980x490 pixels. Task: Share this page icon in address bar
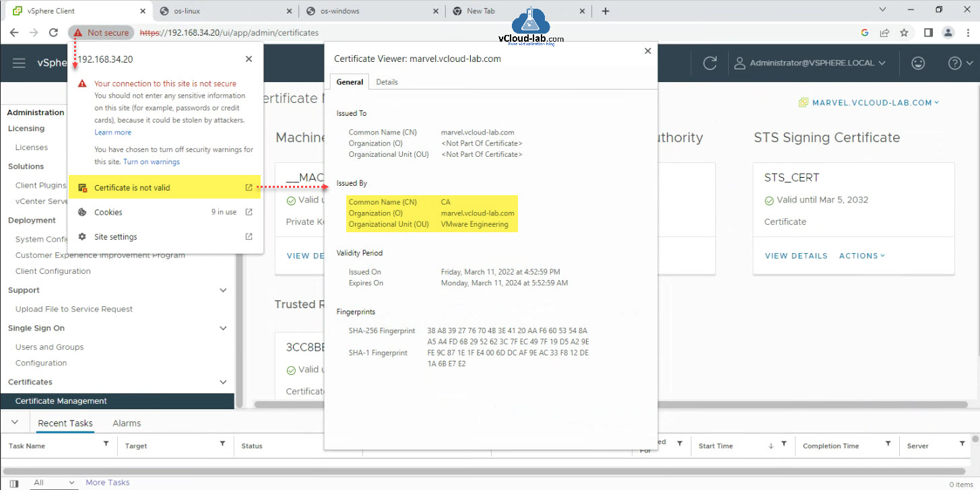tap(884, 32)
